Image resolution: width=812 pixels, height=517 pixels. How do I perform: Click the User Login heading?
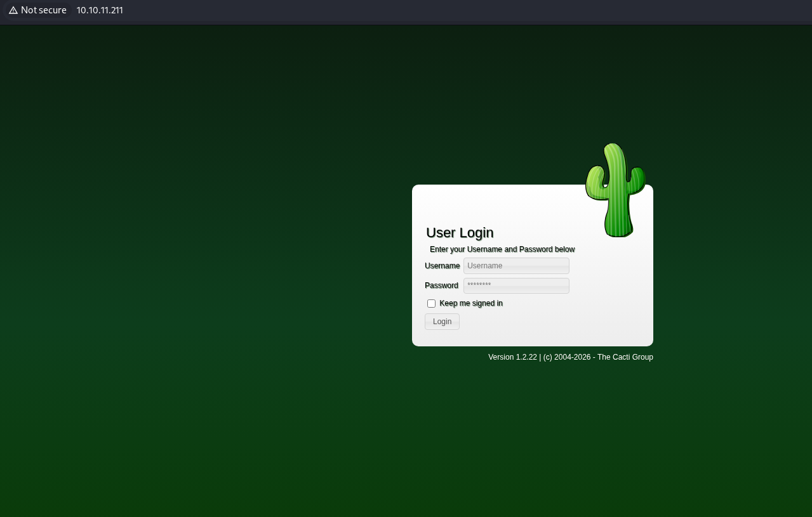point(460,233)
